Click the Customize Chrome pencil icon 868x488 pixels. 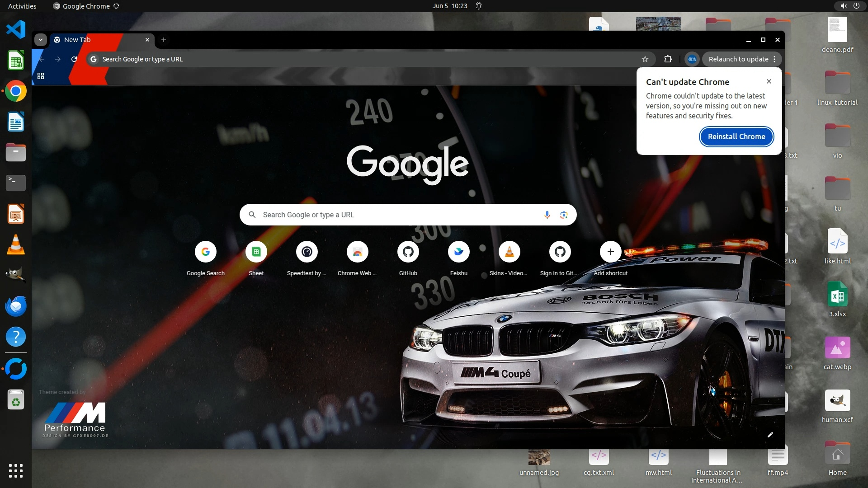point(770,435)
